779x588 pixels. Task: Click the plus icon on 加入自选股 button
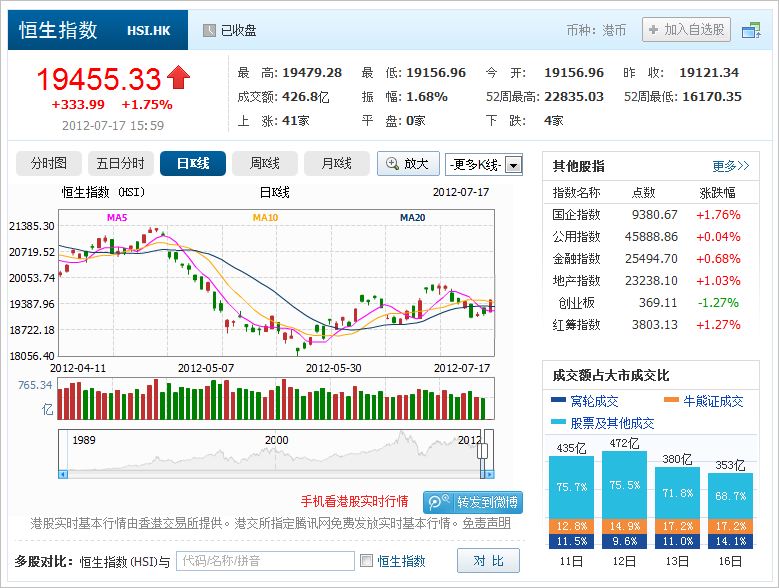653,30
